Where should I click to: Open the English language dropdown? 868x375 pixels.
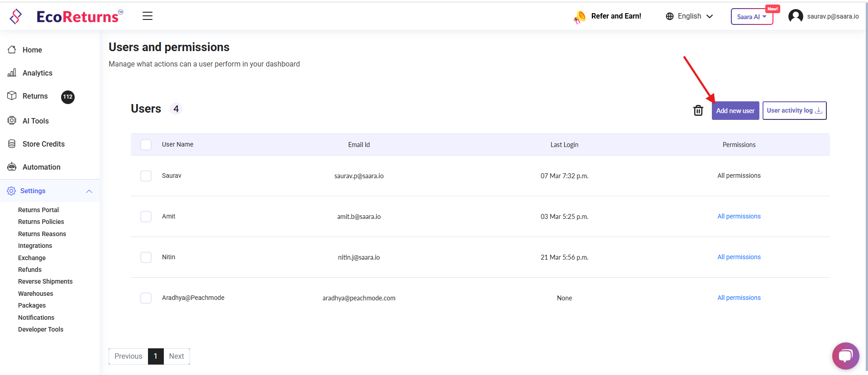689,16
